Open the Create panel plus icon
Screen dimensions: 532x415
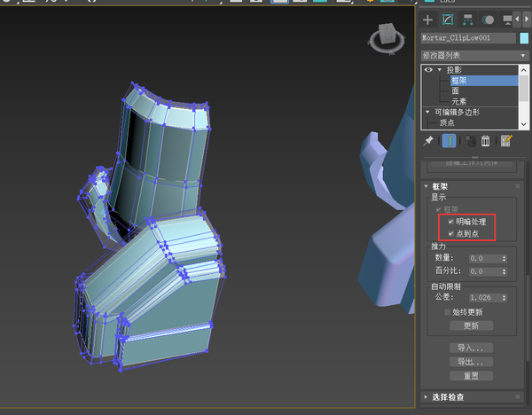click(427, 20)
